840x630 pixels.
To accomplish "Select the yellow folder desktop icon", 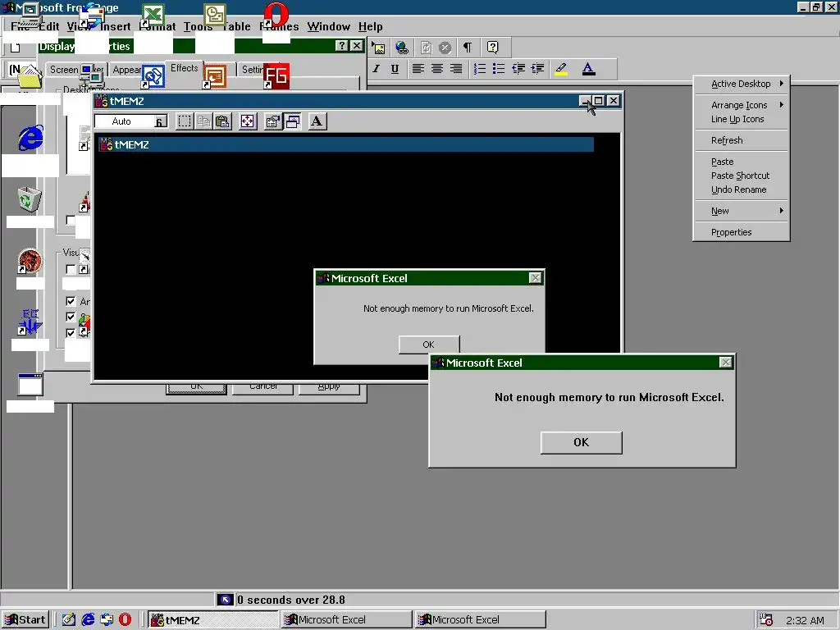I will (x=30, y=75).
